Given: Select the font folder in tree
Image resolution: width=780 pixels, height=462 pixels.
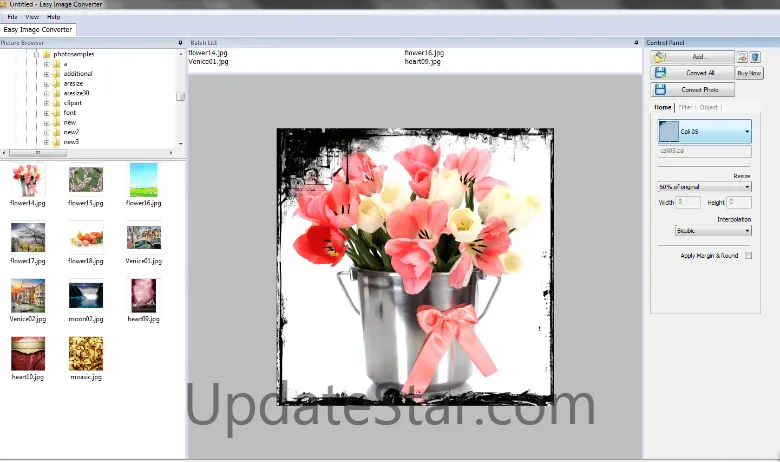Looking at the screenshot, I should pos(70,113).
